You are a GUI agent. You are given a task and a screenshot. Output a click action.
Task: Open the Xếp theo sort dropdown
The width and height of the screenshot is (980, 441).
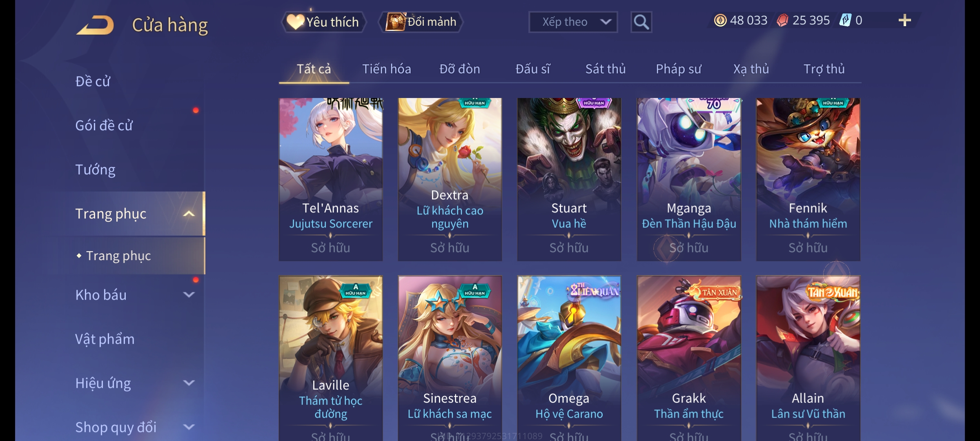[573, 22]
